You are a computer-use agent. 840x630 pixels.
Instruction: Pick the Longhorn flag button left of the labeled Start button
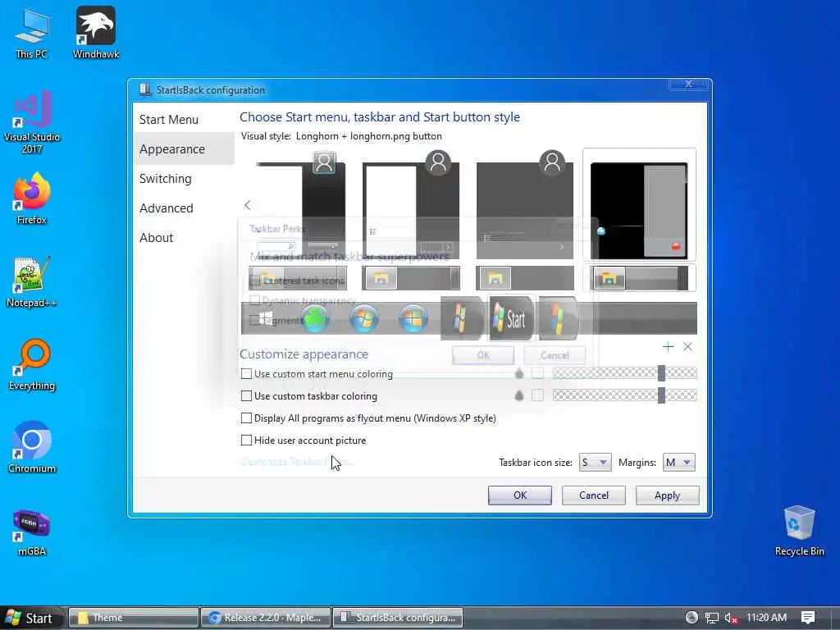(x=461, y=319)
